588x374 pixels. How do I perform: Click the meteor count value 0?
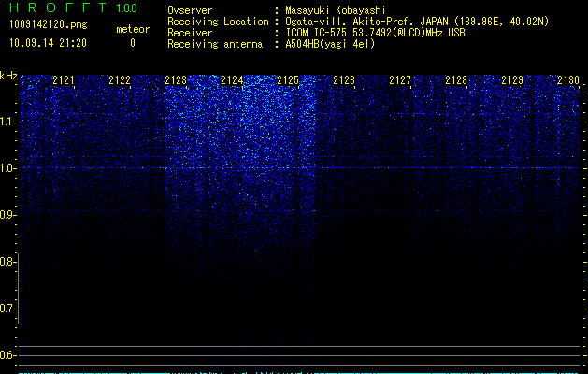(x=133, y=43)
